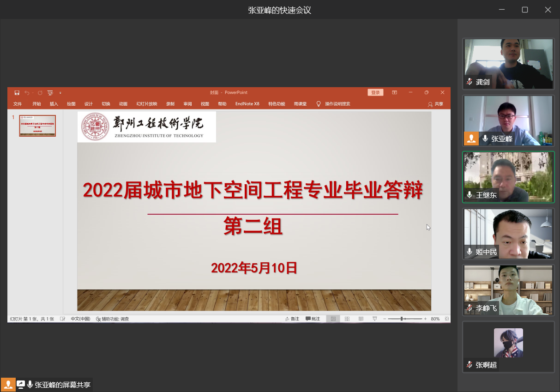Viewport: 560px width, 392px height.
Task: Click the 登录 sign-in button
Action: [x=375, y=93]
